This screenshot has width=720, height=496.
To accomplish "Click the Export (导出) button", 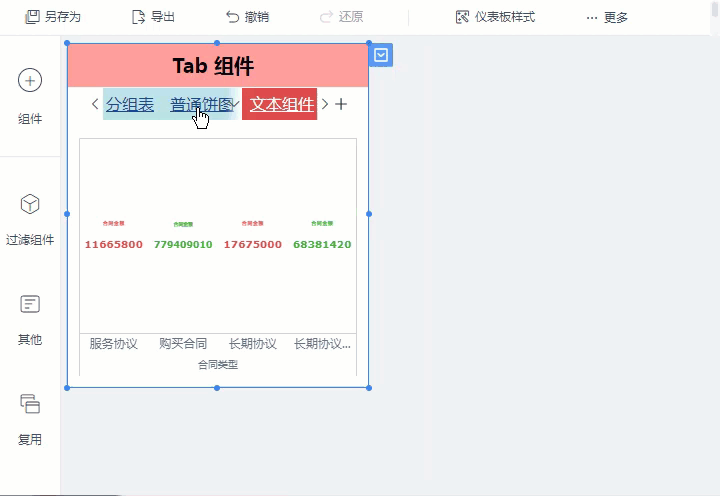I will 153,17.
